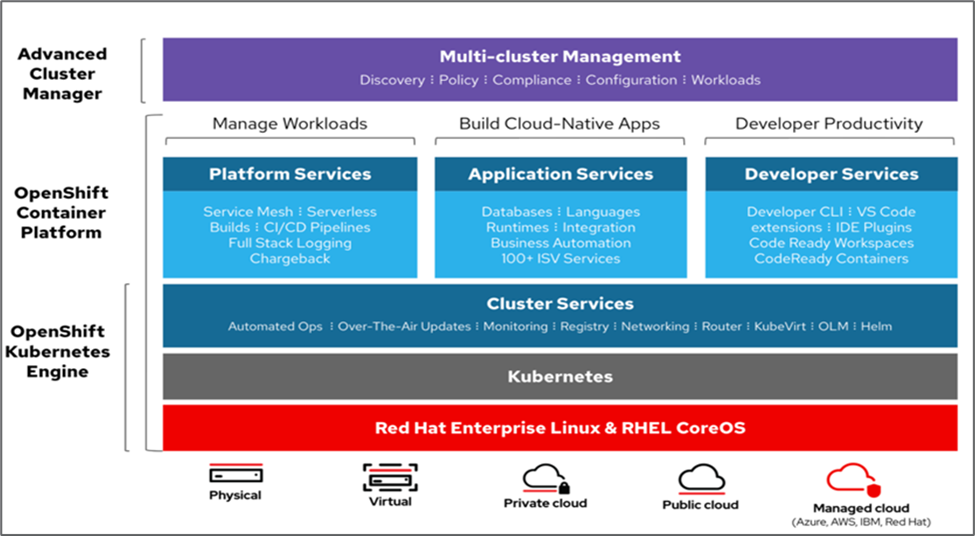Click the Full Stack Logging text
Viewport: 975px width, 536px height.
tap(290, 243)
